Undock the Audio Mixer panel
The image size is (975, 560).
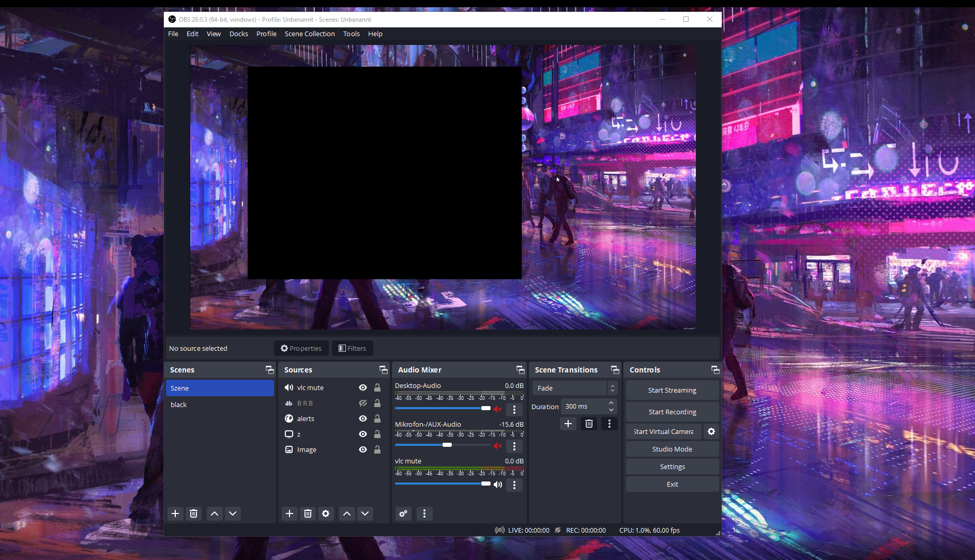[520, 370]
